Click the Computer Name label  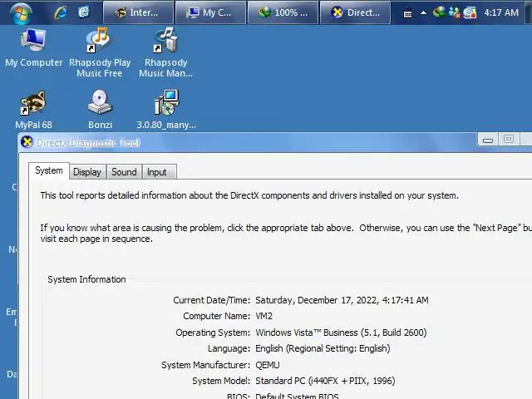[x=216, y=316]
